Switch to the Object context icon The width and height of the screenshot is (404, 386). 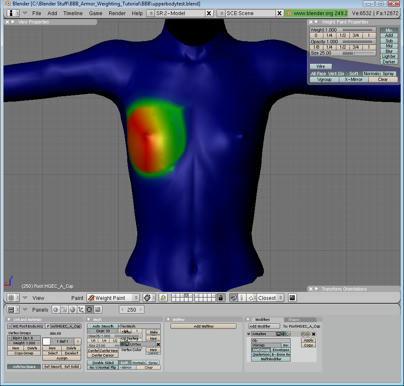[x=81, y=310]
